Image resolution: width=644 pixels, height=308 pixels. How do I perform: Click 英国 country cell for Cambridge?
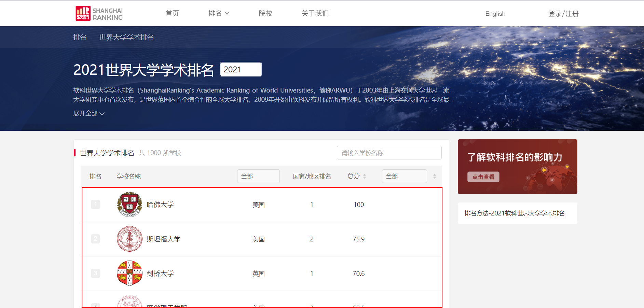(259, 274)
